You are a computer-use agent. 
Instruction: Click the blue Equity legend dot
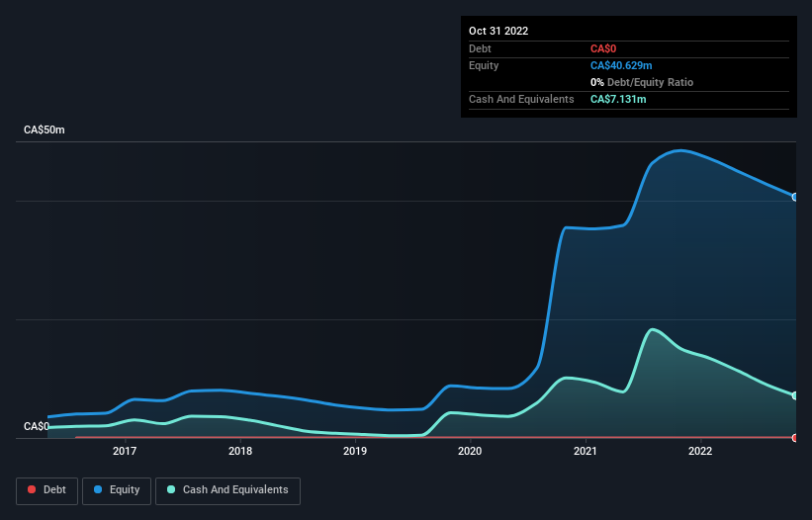(x=98, y=489)
